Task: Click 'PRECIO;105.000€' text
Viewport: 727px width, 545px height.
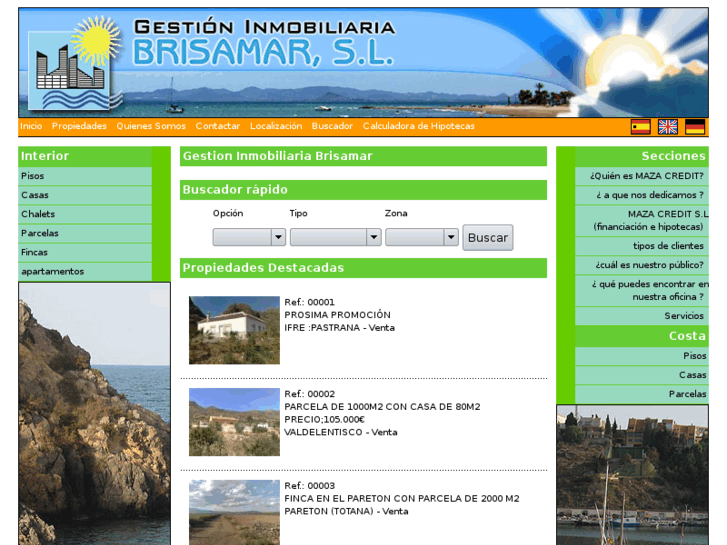Action: (325, 420)
